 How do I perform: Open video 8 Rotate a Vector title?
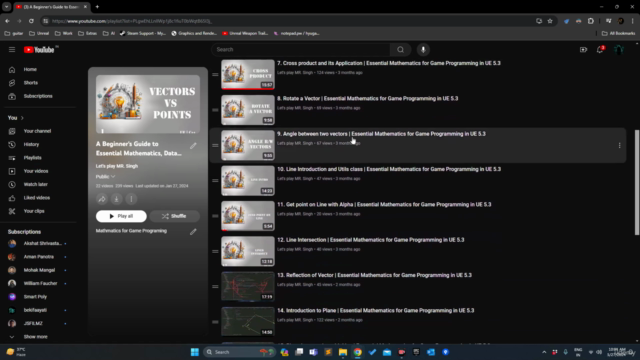tap(367, 98)
